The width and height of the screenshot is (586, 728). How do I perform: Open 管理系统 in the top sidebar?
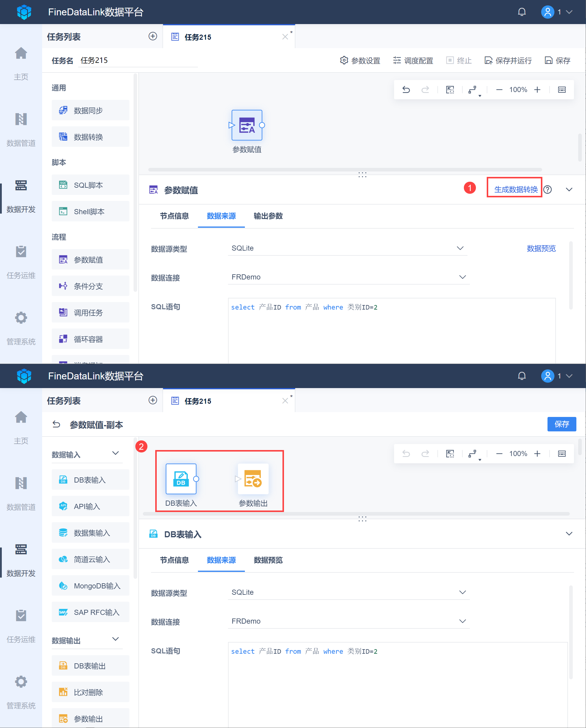click(21, 328)
